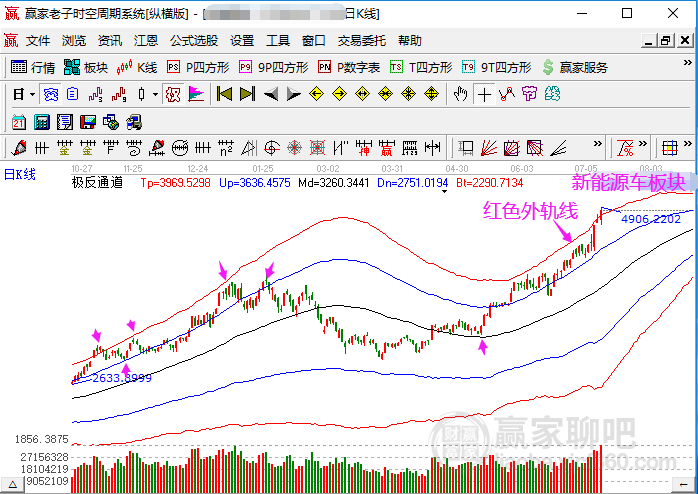This screenshot has width=698, height=494.
Task: Open the calculator icon
Action: click(x=41, y=121)
